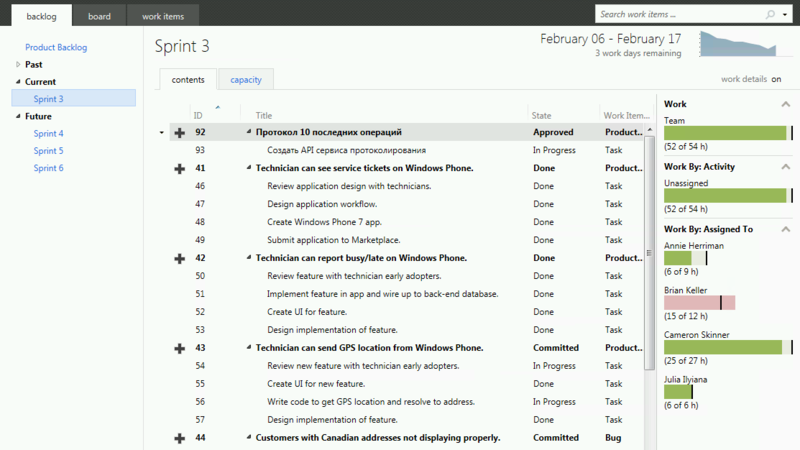
Task: Click 'Протокол 10 последних операций' title
Action: [x=329, y=132]
